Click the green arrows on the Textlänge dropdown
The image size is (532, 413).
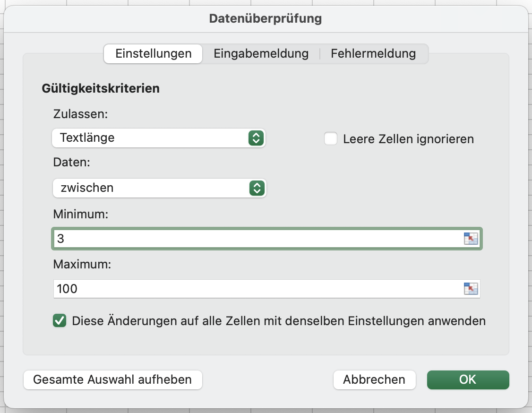pos(255,138)
